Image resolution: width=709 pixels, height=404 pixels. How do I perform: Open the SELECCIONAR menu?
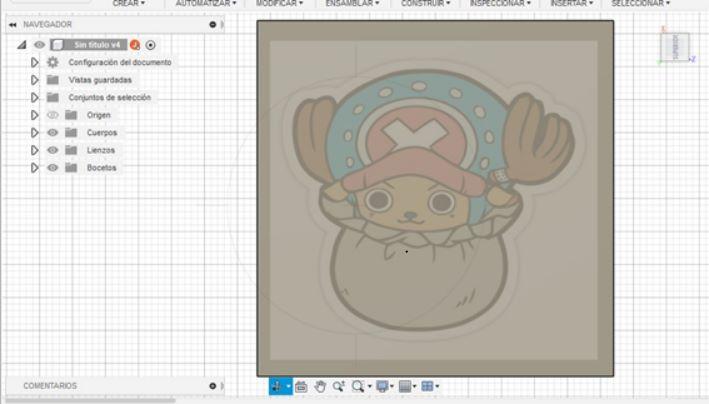pos(641,3)
